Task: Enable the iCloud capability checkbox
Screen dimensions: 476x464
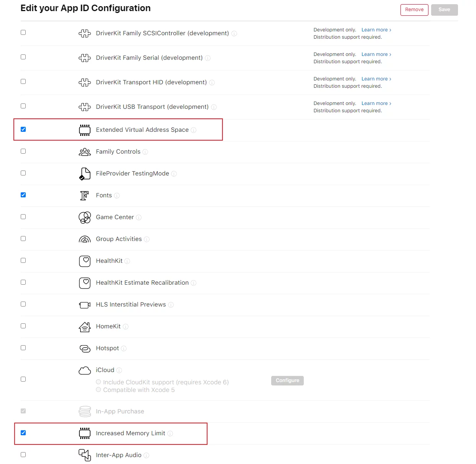Action: point(23,379)
